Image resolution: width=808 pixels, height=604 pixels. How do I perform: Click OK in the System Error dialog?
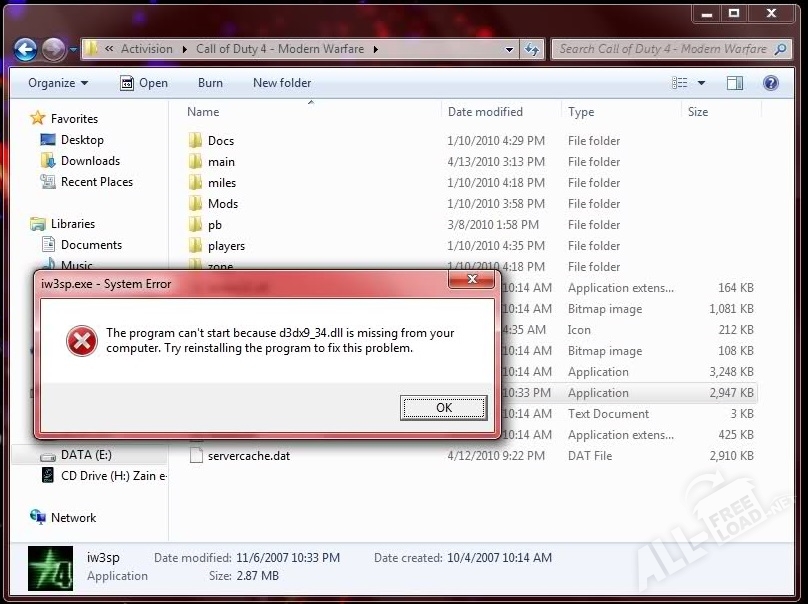point(443,407)
